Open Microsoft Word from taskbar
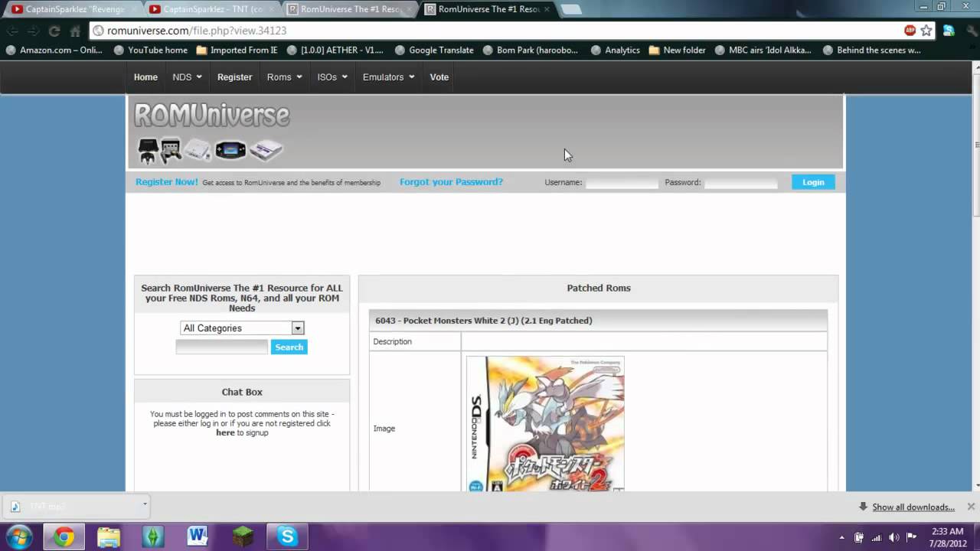The width and height of the screenshot is (980, 551). coord(198,536)
